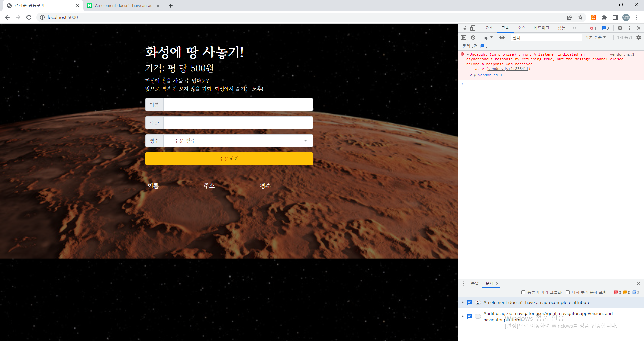This screenshot has width=644, height=341.
Task: Open drawer three-dot menu
Action: click(464, 283)
